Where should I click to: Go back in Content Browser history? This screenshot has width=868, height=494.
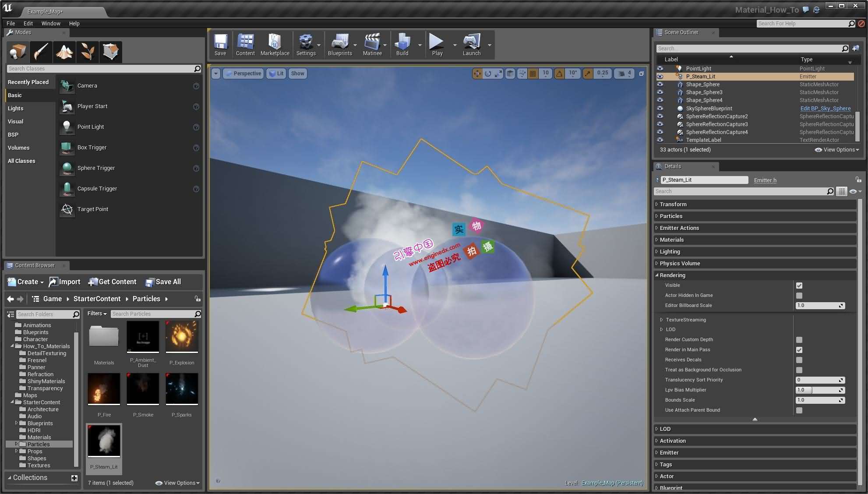(x=11, y=299)
